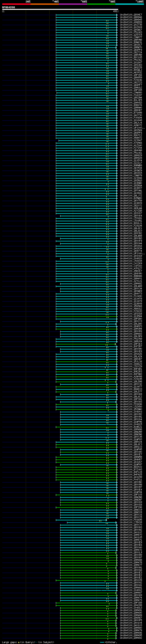Select the UniRef100_Q1WFH6 label
The image size is (146, 644).
[131, 422]
